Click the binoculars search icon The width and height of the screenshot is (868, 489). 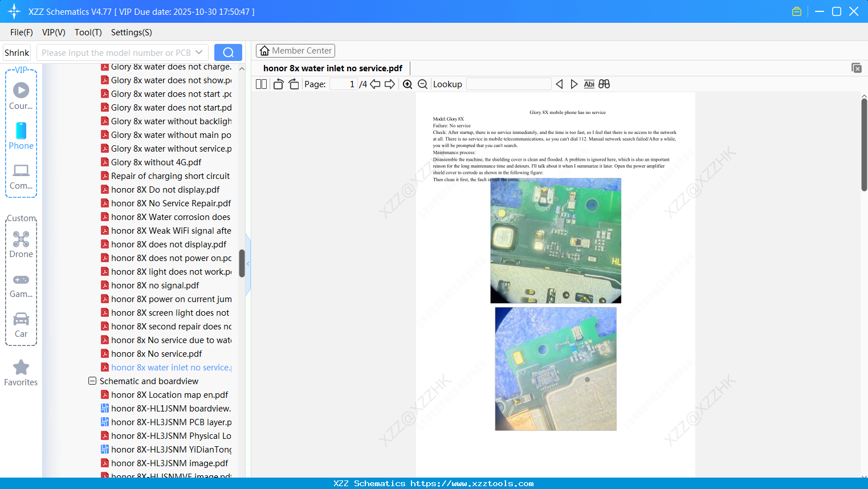(604, 84)
